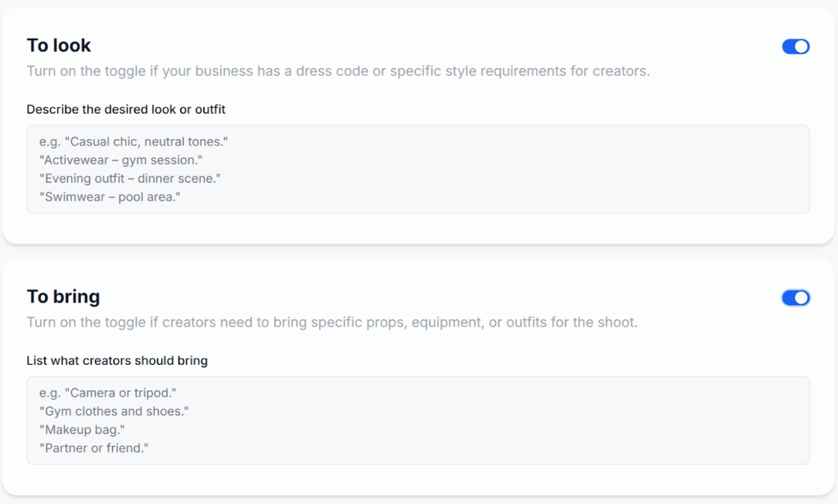Screen dimensions: 838x504
Task: Disable the To look toggle
Action: [795, 47]
